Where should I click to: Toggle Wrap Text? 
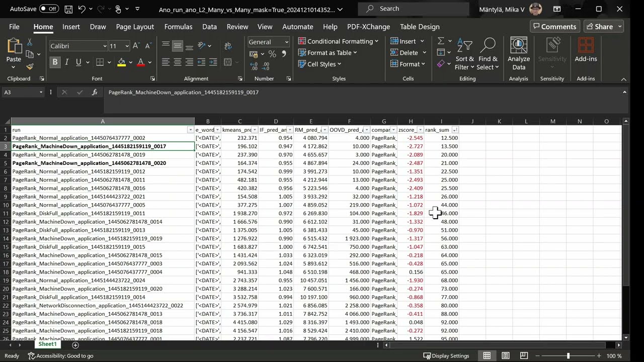click(227, 46)
